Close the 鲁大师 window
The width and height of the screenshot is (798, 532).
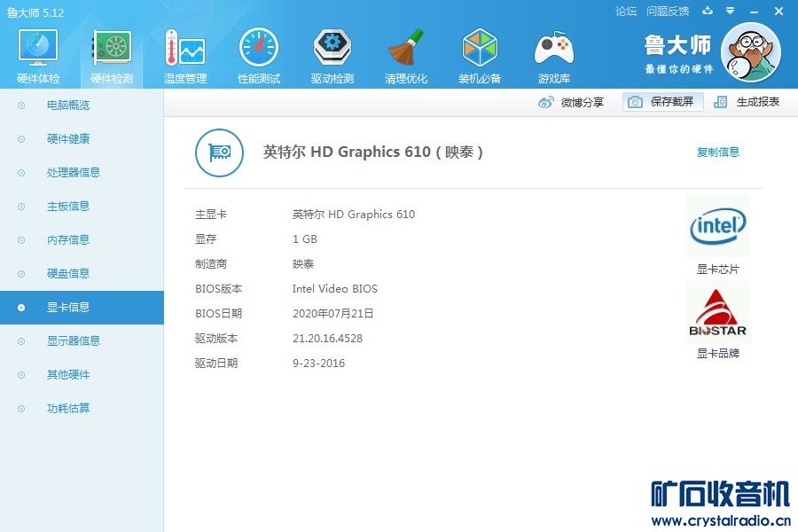point(778,12)
